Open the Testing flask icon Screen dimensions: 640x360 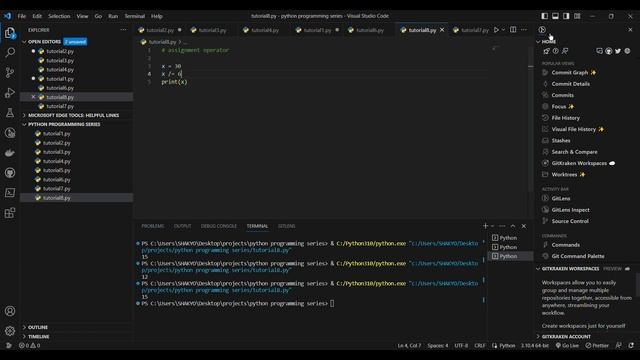point(10,113)
